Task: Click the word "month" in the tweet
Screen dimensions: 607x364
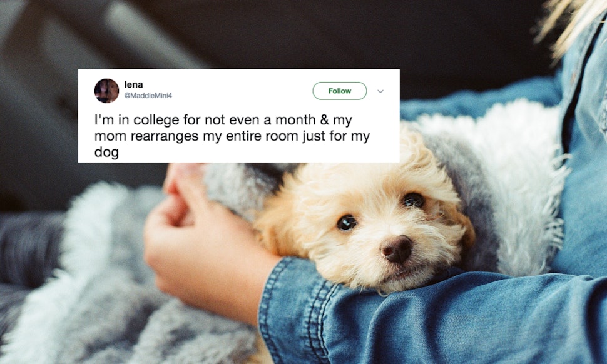Action: 295,120
